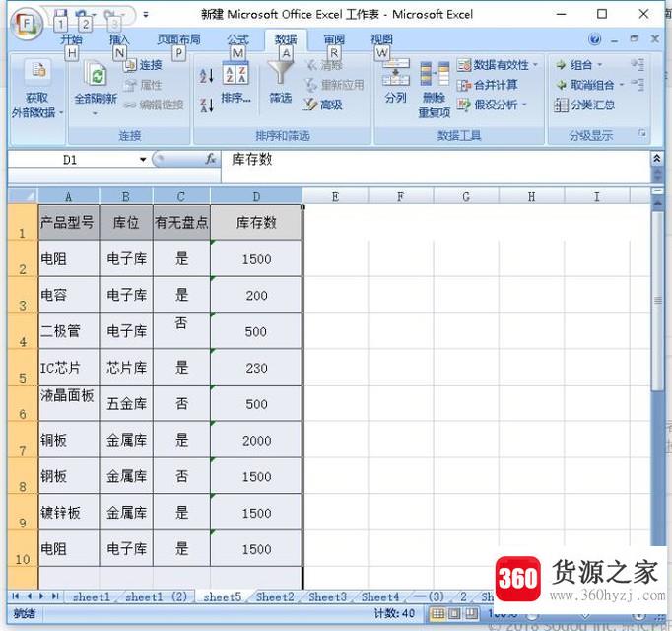Click the Group icon

(x=561, y=65)
